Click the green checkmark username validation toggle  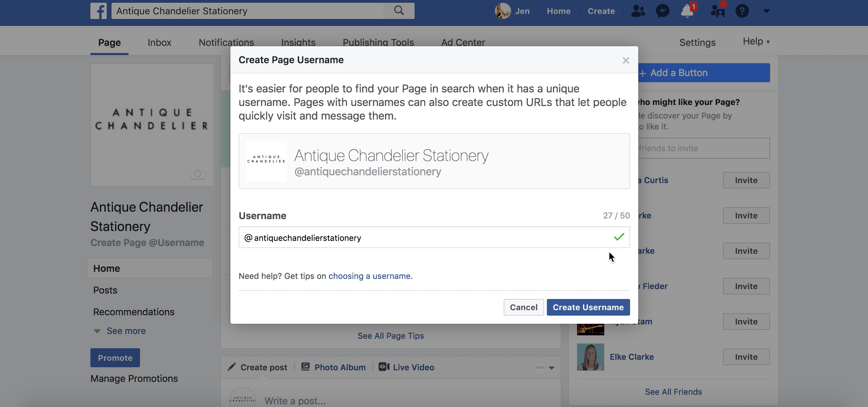(619, 236)
